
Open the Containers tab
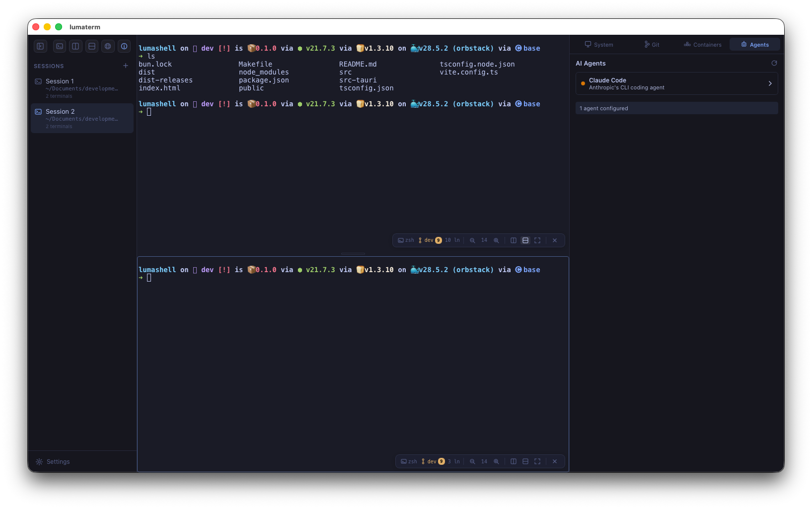click(x=702, y=45)
